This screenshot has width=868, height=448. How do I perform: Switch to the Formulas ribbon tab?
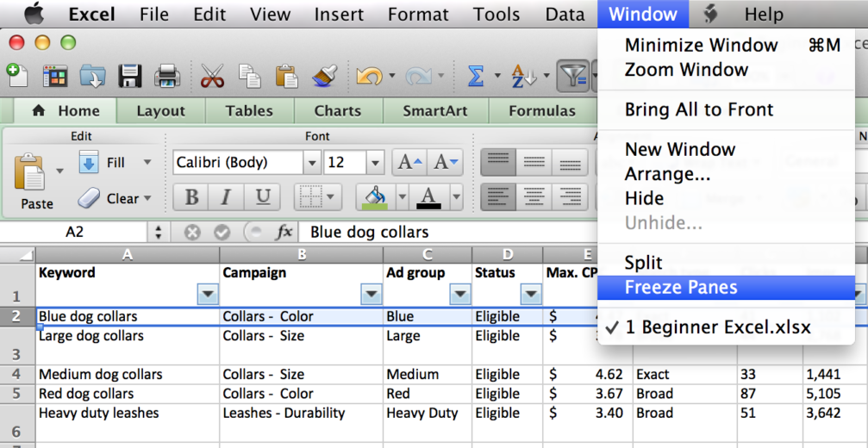click(x=542, y=111)
